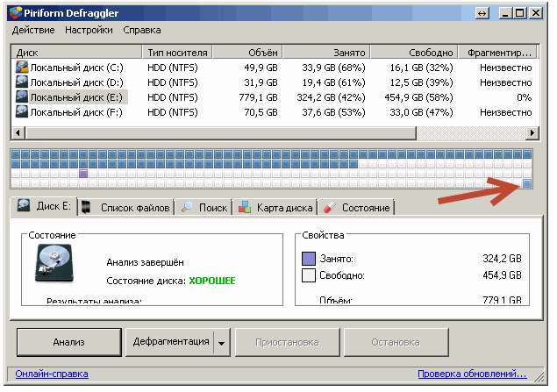Open the Дефрагментация dropdown arrow
Viewport: 557px width, 392px height.
click(221, 342)
